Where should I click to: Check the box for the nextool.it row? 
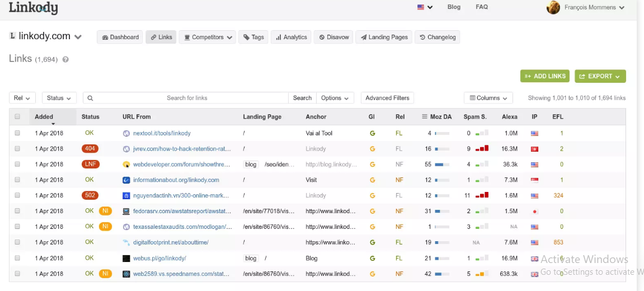pyautogui.click(x=17, y=134)
